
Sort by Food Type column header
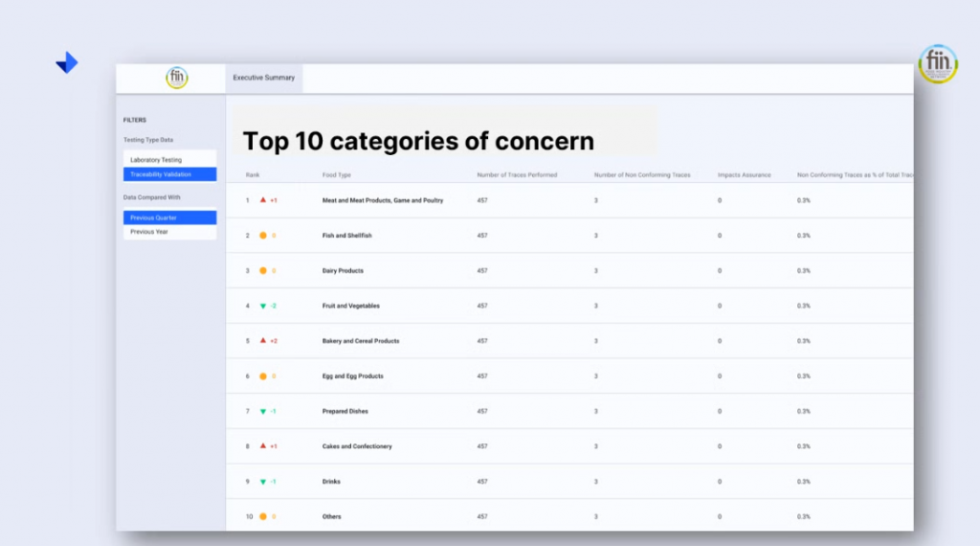click(337, 175)
